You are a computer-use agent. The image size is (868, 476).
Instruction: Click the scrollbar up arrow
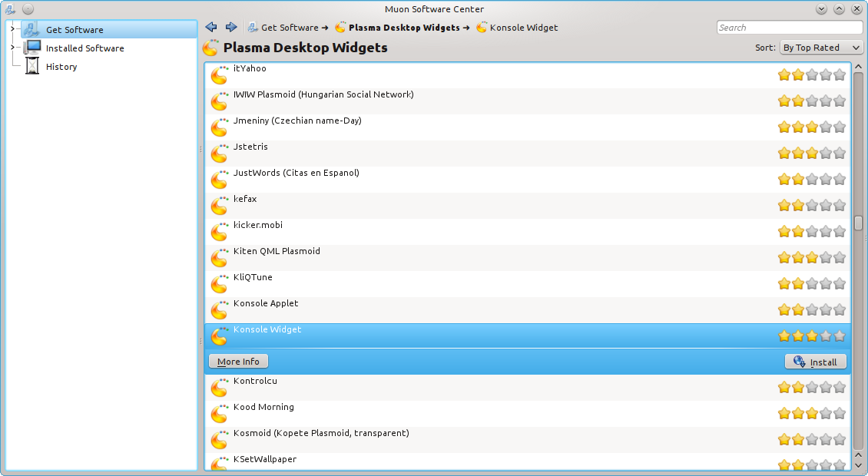point(858,67)
